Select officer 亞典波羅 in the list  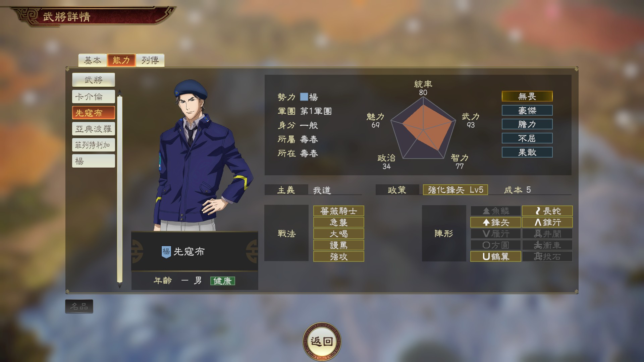94,129
